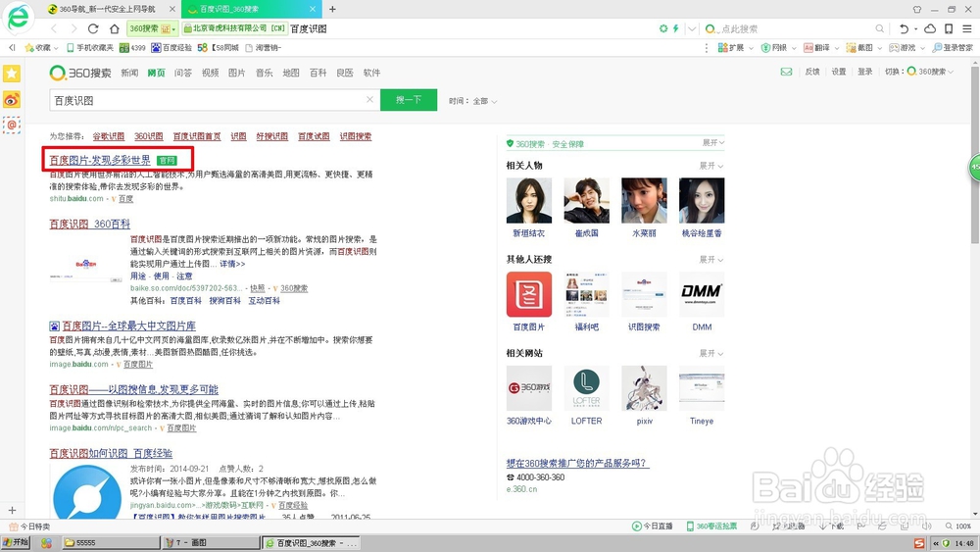Switch to the 55555 folder taskbar item

click(111, 543)
